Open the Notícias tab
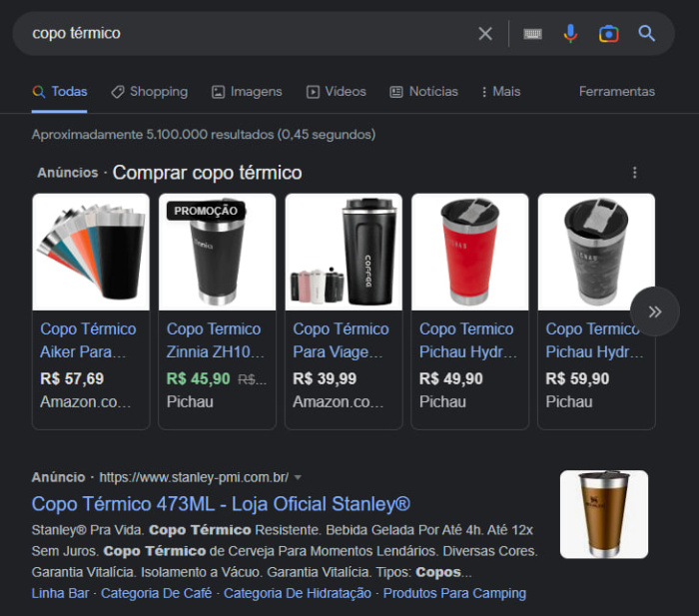This screenshot has width=699, height=616. (423, 92)
